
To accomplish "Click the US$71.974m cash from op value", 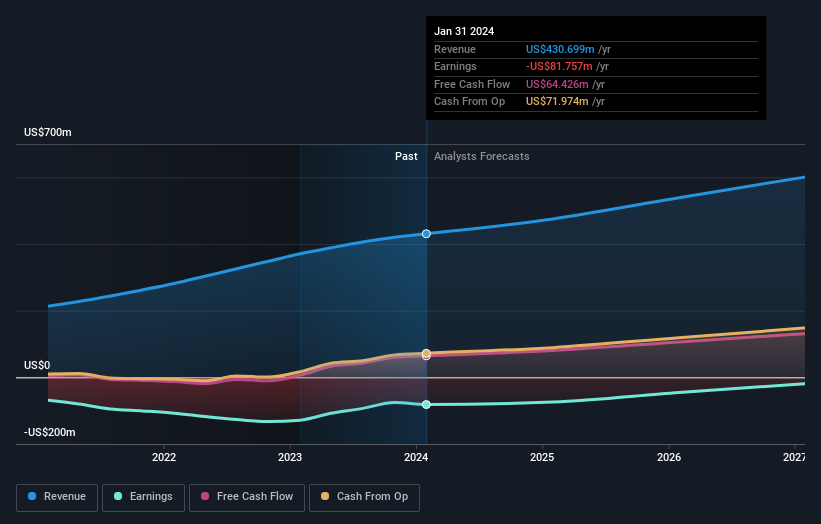I will click(x=557, y=102).
